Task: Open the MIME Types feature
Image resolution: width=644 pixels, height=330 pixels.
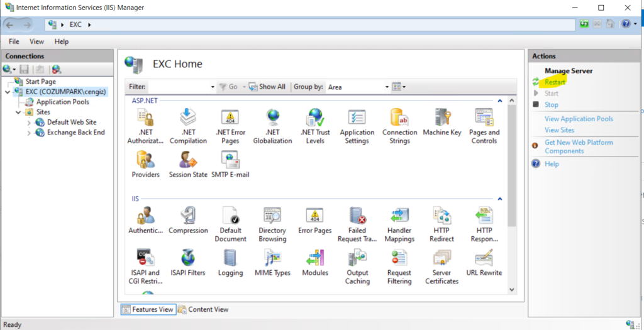Action: [x=272, y=263]
